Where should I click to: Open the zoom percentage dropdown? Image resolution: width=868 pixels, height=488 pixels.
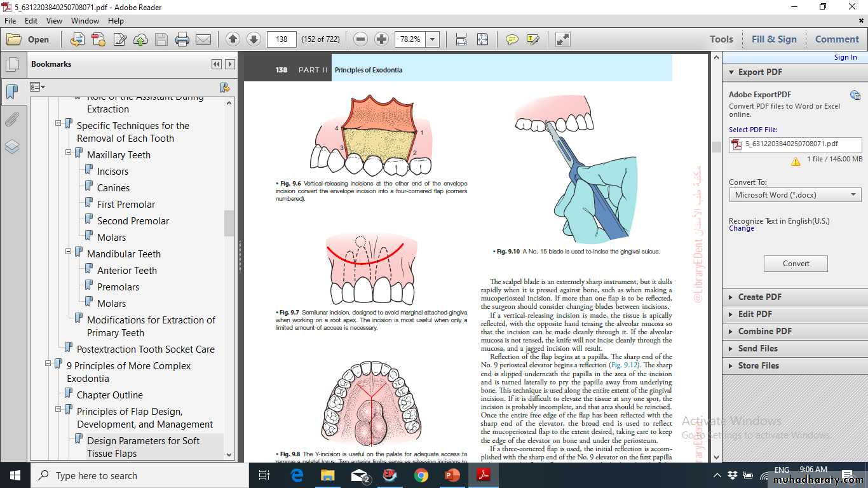pyautogui.click(x=433, y=39)
